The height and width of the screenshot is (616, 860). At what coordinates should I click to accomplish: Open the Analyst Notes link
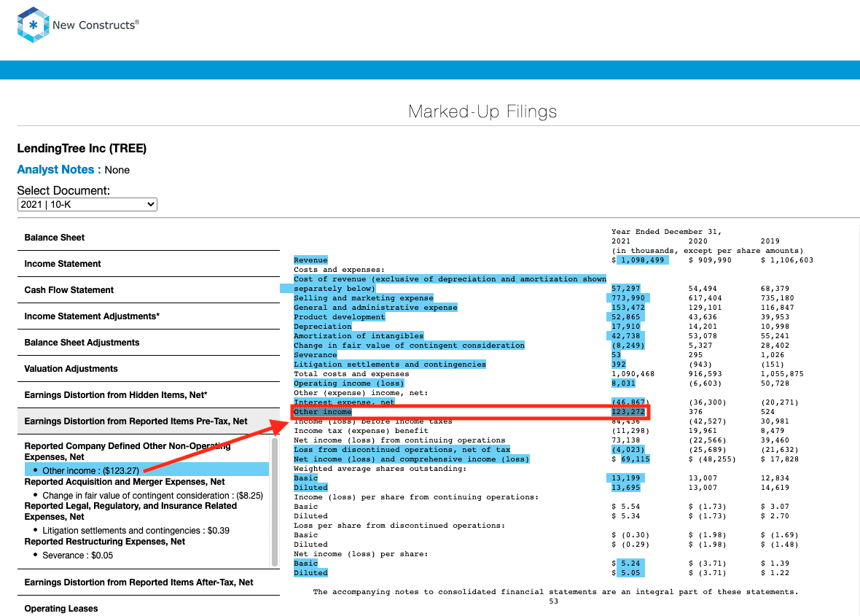[55, 170]
